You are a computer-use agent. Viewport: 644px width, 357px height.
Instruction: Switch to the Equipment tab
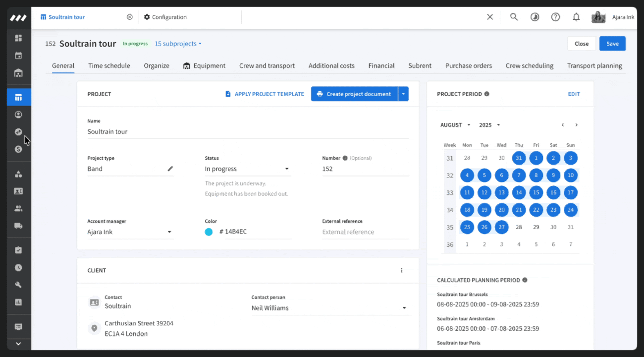[x=204, y=65]
